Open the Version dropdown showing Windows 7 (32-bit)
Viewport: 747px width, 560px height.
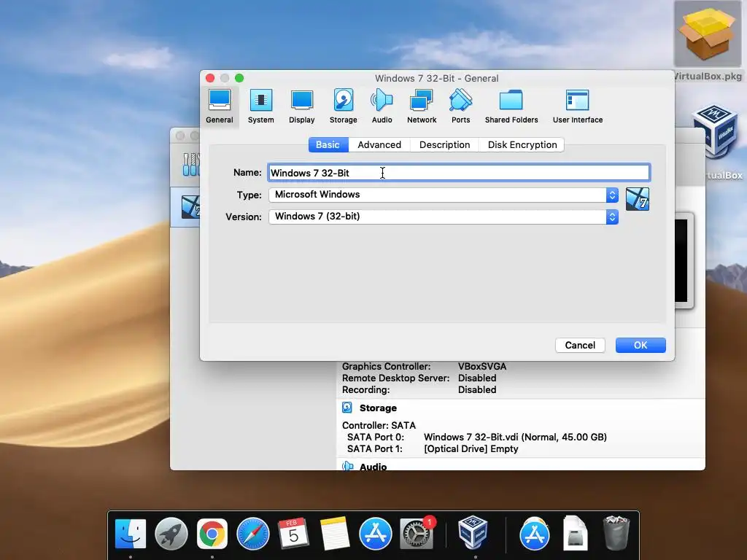[x=444, y=217]
